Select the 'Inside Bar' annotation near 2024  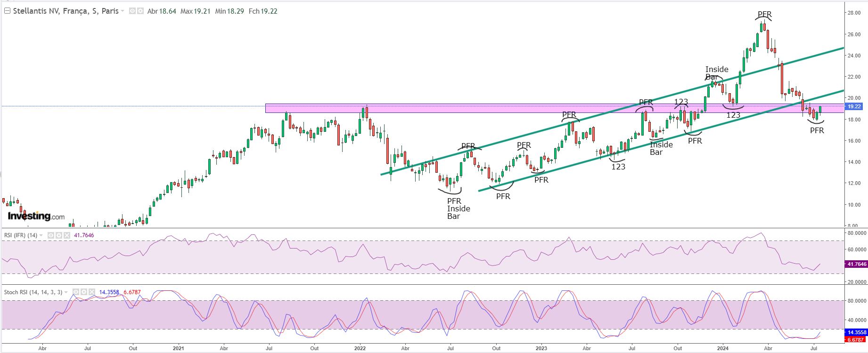[717, 73]
